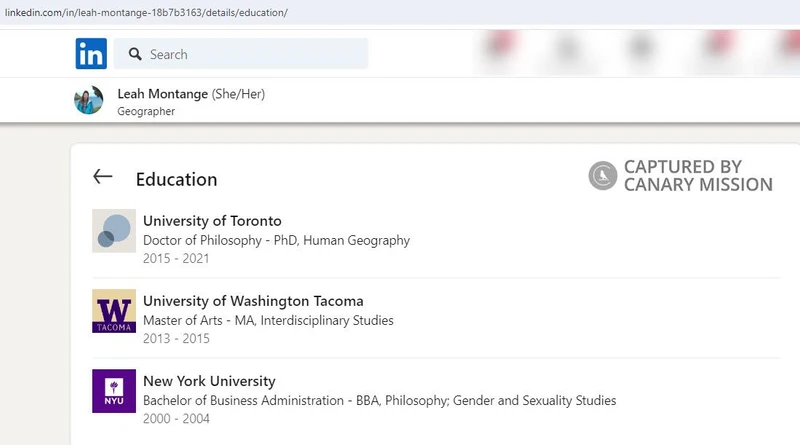Click the Geographer headline text

pyautogui.click(x=146, y=111)
